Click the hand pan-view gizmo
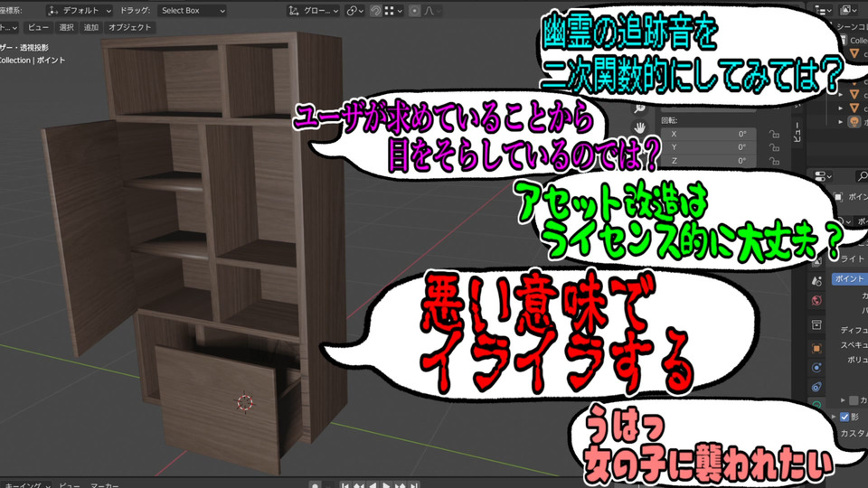Image resolution: width=868 pixels, height=488 pixels. click(x=640, y=128)
